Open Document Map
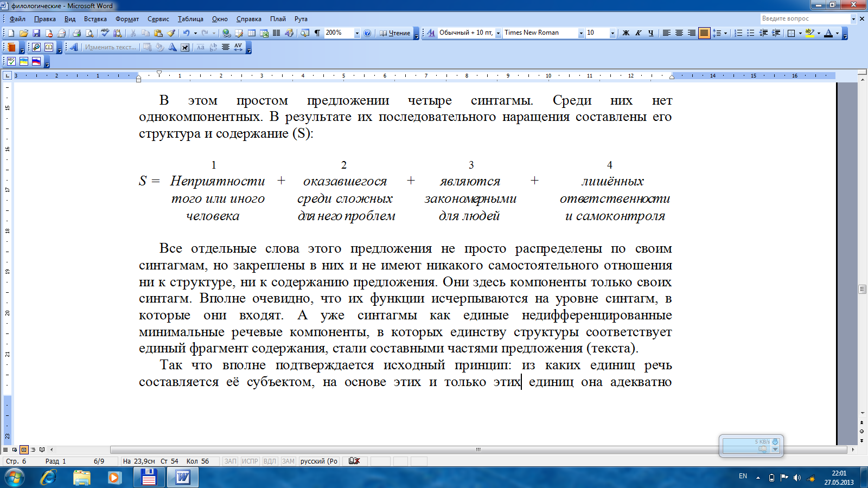 pyautogui.click(x=305, y=33)
